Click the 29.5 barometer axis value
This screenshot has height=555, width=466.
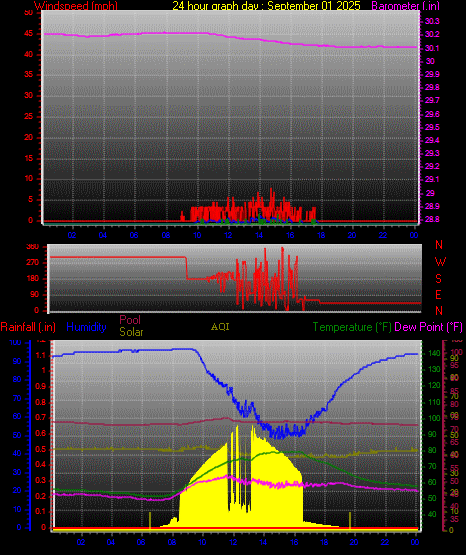432,127
